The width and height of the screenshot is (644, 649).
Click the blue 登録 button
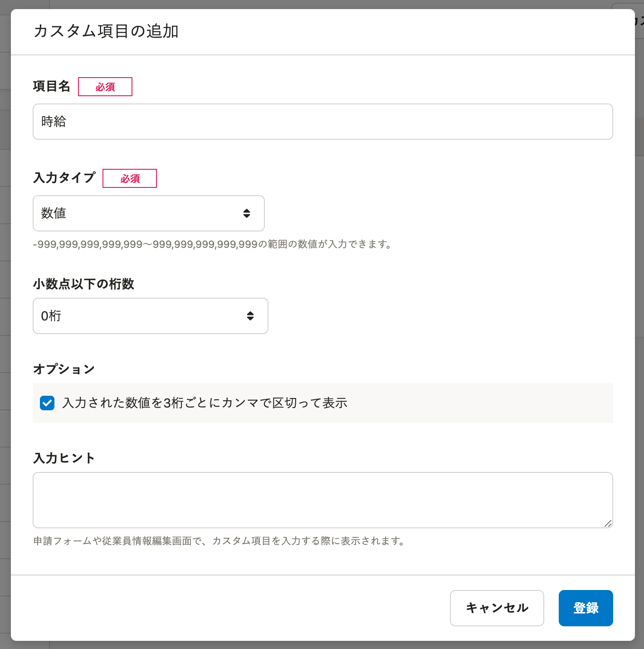coord(586,608)
